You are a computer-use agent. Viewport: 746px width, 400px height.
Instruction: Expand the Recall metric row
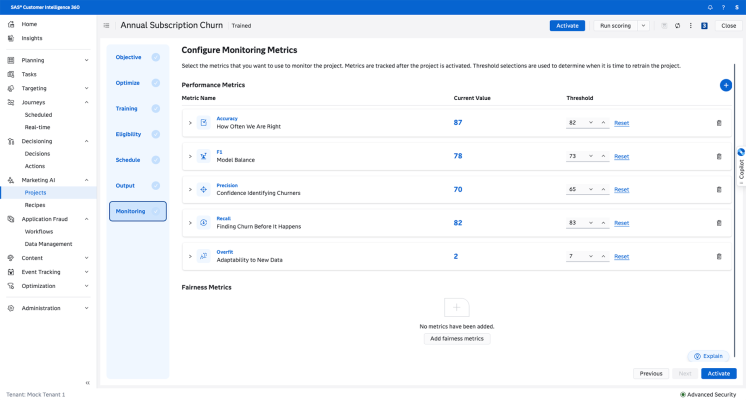pyautogui.click(x=190, y=222)
